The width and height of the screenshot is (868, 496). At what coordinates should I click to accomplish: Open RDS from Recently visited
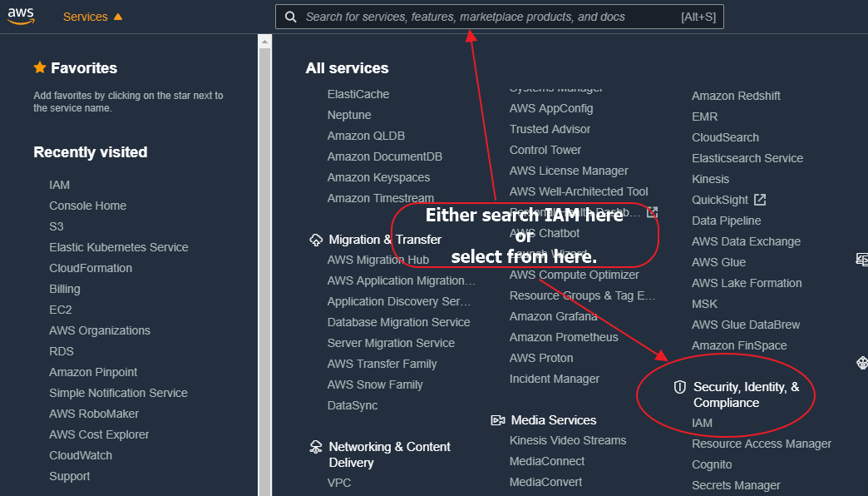point(62,351)
